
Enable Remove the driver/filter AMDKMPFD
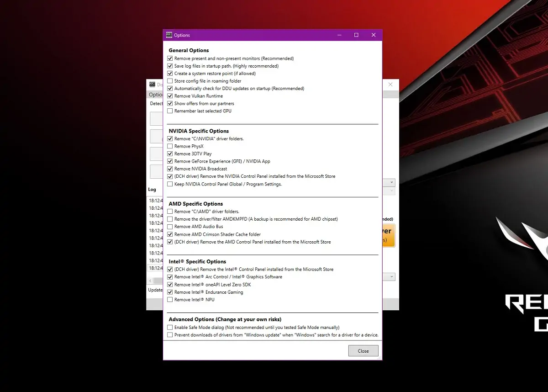(170, 219)
